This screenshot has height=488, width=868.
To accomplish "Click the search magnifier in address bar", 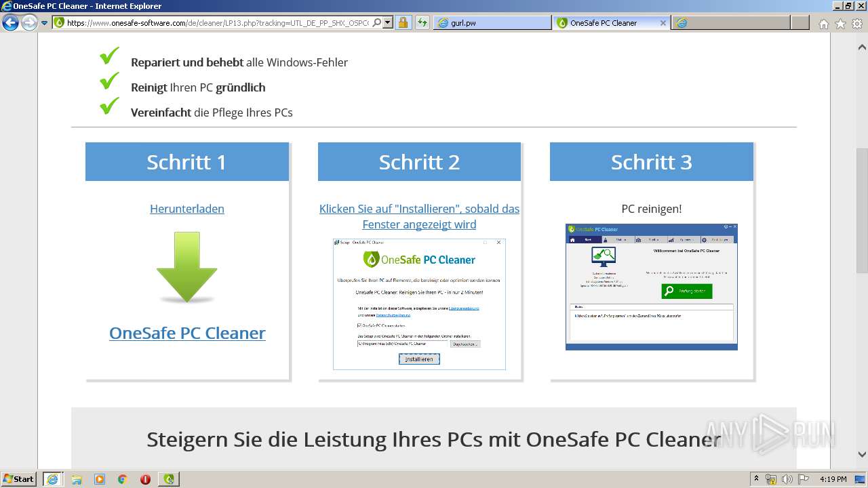I will [x=377, y=22].
